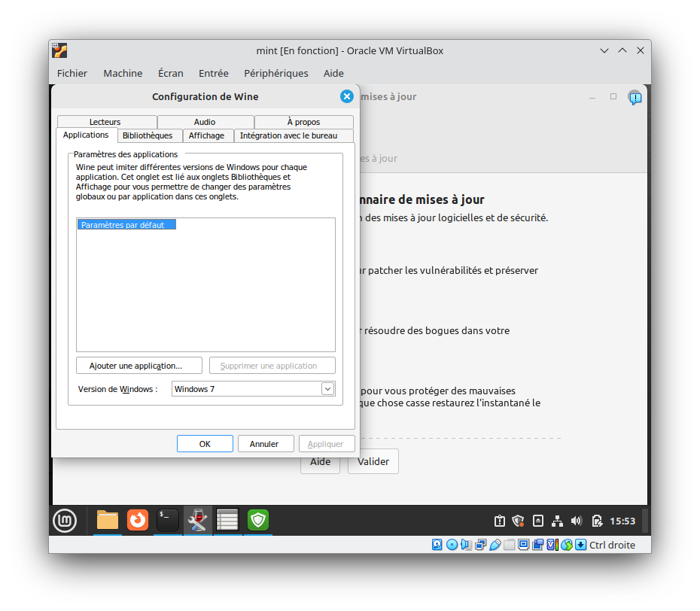The image size is (700, 611).
Task: Switch to the Bibliothèques tab
Action: (x=149, y=135)
